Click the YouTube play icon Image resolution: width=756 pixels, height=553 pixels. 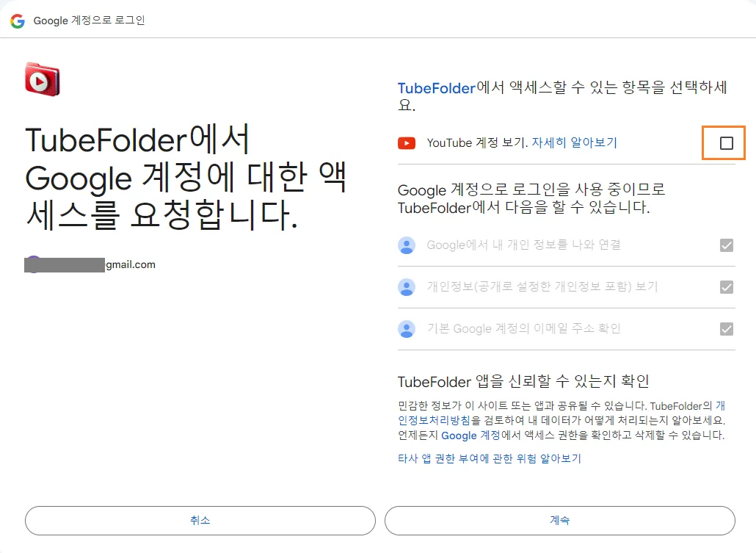[x=407, y=143]
